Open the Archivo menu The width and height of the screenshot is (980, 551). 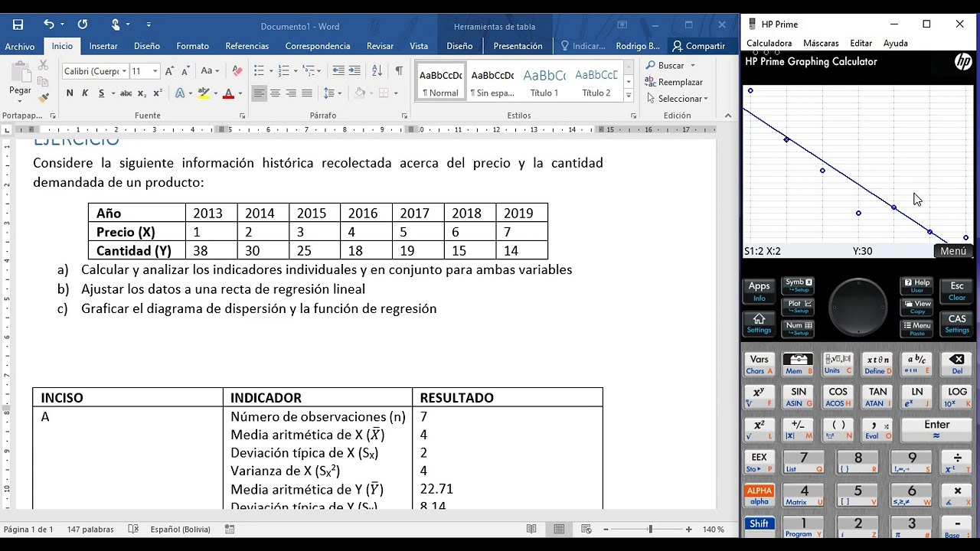tap(20, 46)
